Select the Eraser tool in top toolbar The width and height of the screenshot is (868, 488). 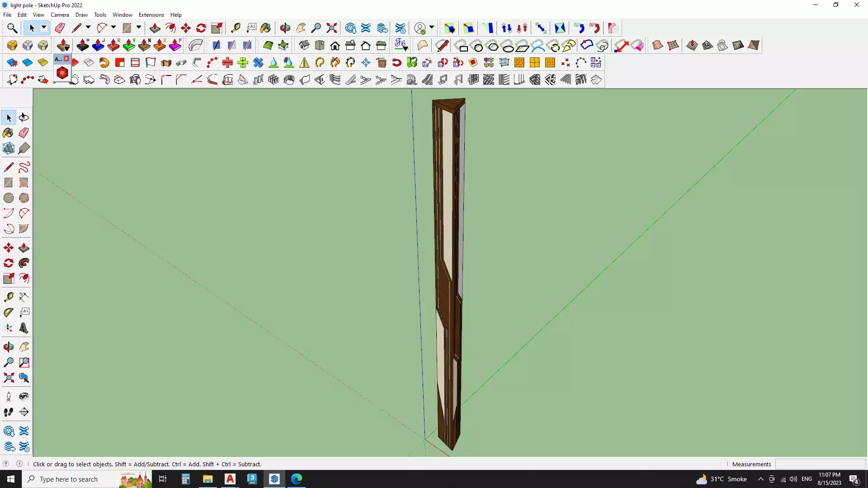point(60,28)
